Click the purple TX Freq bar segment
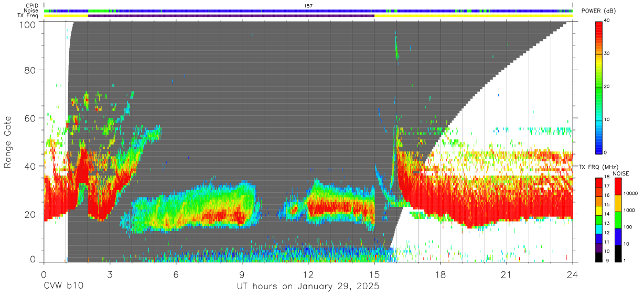644x297 pixels. point(231,16)
